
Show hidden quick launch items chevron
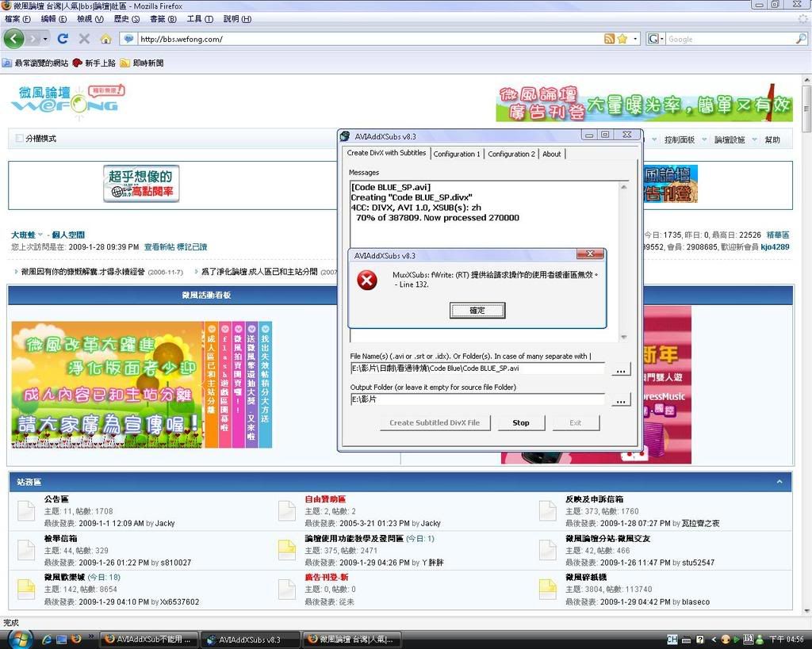[x=91, y=636]
